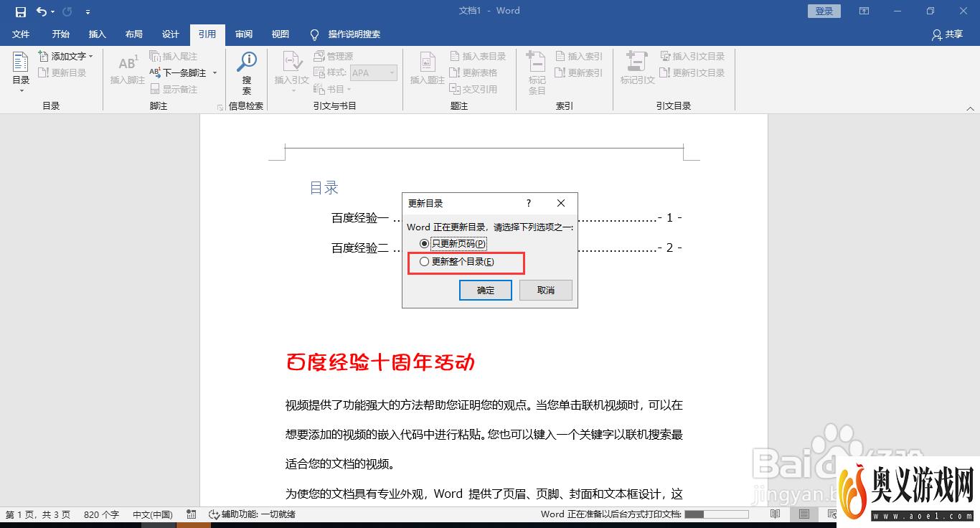The image size is (980, 528).
Task: Click the 820 个字 word count
Action: pos(101,514)
